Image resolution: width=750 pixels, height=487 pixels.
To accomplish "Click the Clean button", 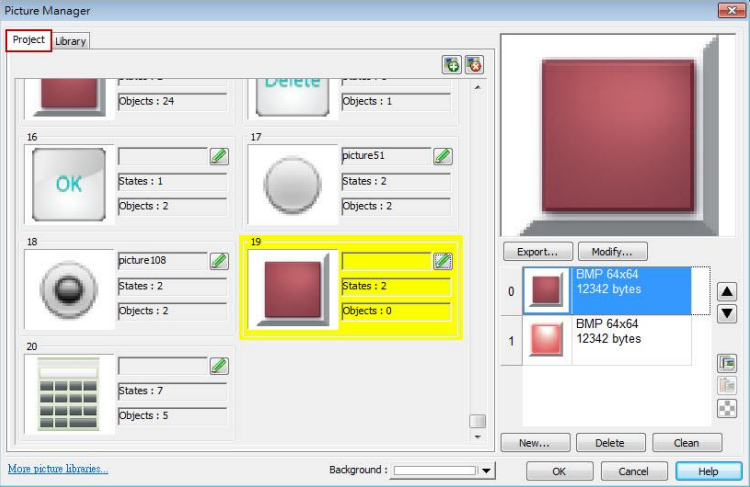I will [687, 443].
